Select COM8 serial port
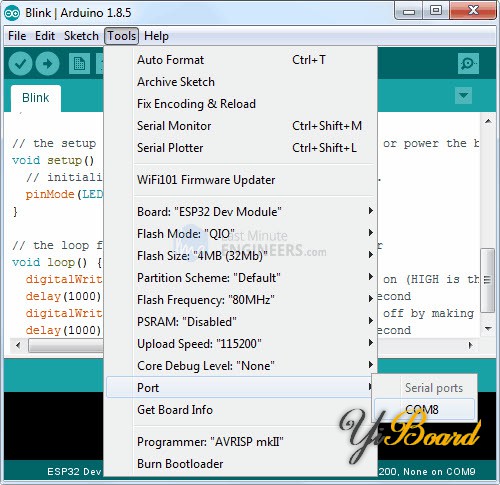 coord(424,409)
